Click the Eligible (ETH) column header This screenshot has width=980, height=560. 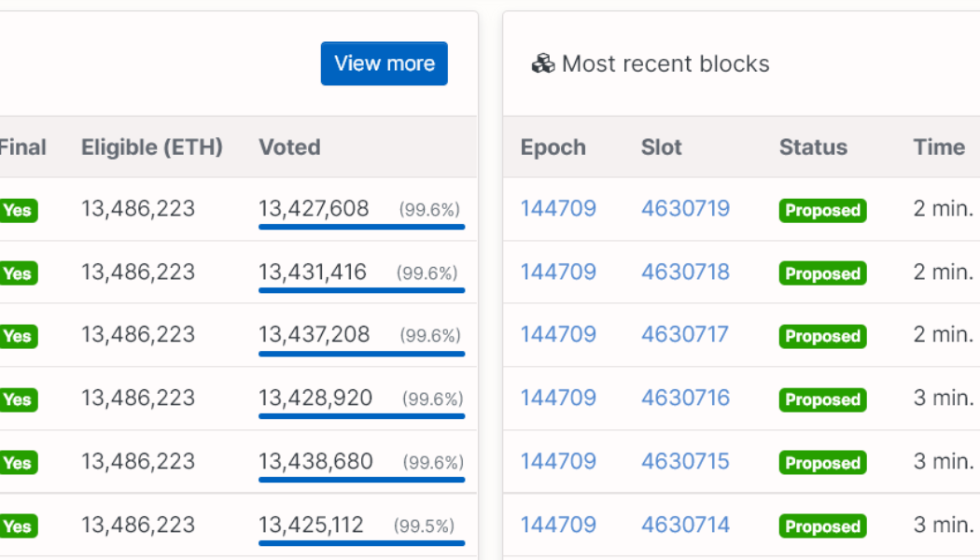151,147
